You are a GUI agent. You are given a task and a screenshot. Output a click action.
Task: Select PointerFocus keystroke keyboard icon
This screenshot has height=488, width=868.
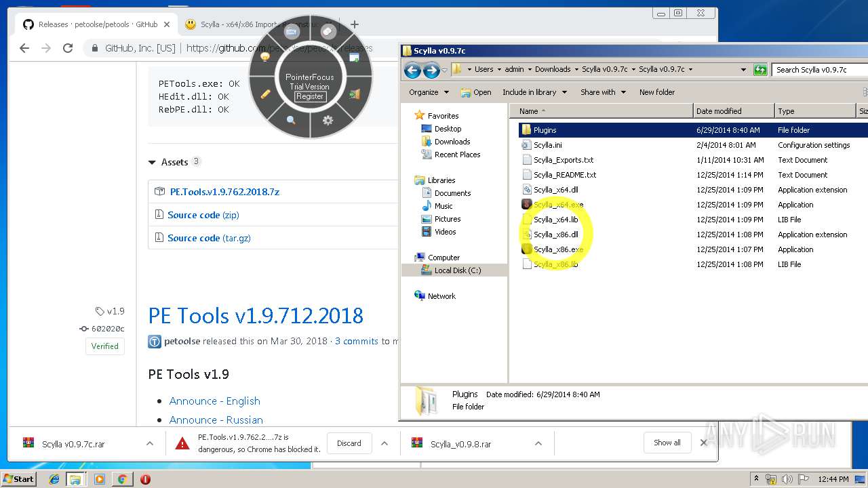click(292, 31)
